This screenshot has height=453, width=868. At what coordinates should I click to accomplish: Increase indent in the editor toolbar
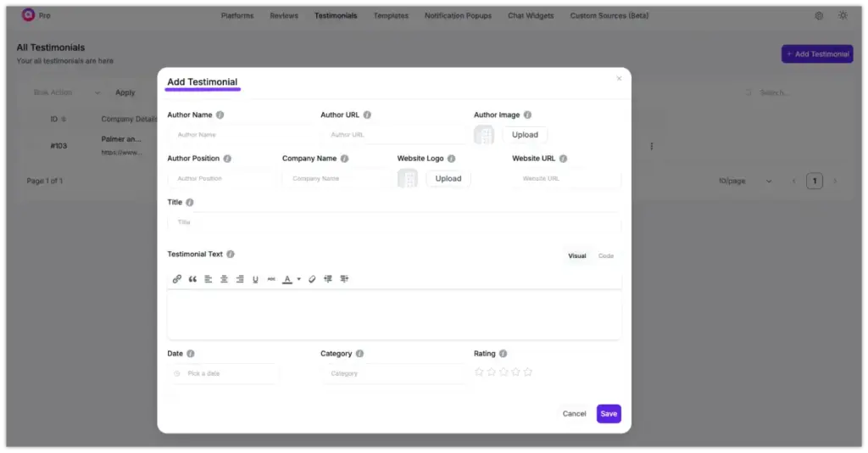pyautogui.click(x=344, y=279)
